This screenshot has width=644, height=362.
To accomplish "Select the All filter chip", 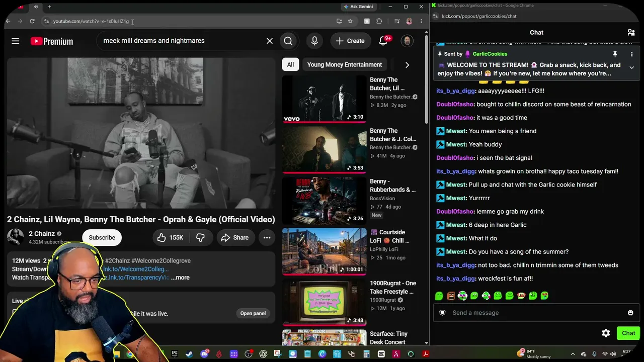I will [x=290, y=64].
